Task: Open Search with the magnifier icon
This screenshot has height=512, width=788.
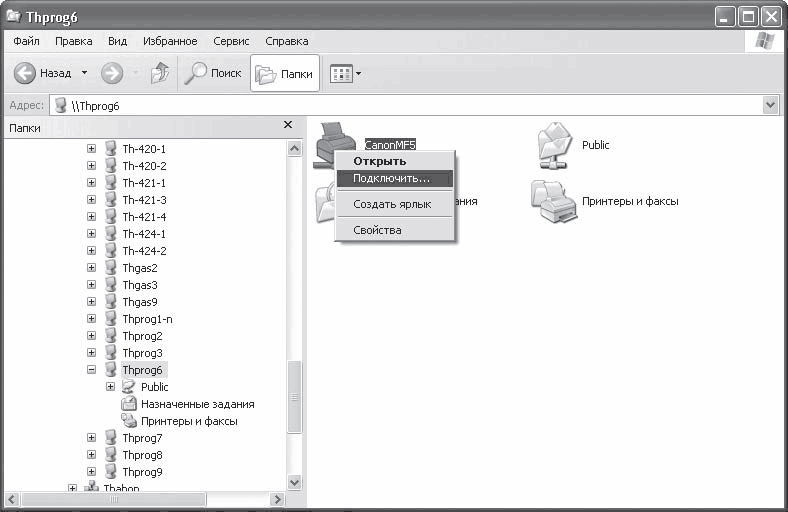Action: (195, 73)
